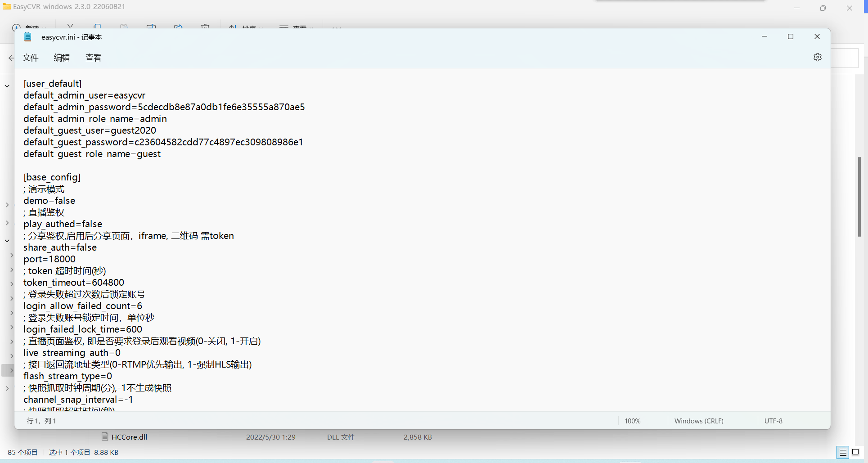Click the DLL 文件 type cell of HCCore.dll
Viewport: 868px width, 463px height.
point(341,437)
